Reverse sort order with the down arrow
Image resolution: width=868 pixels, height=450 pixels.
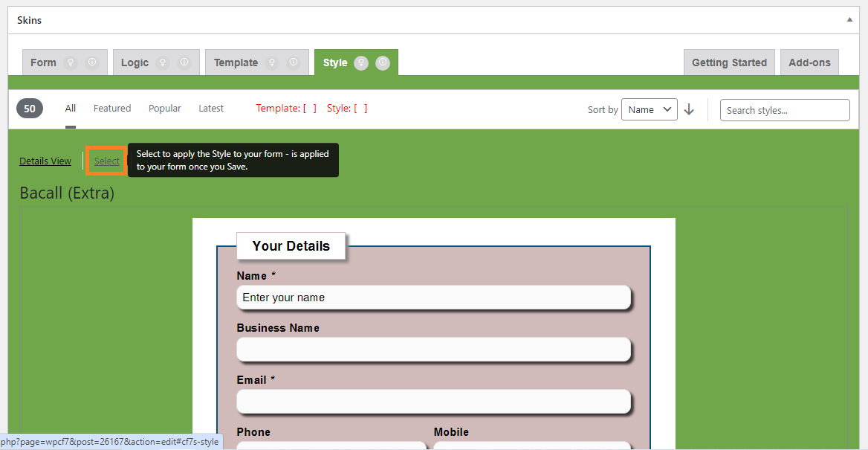pos(689,110)
